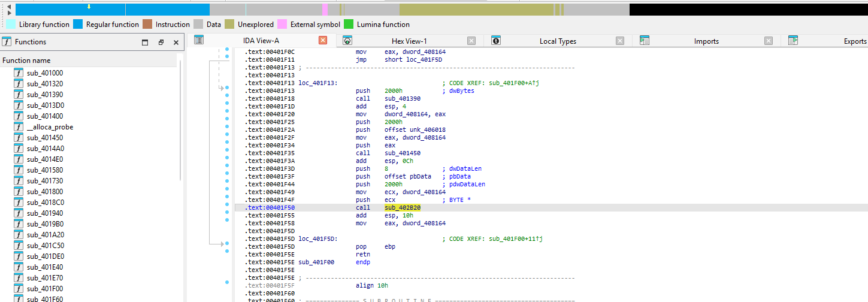Select sub_401320 in the Functions list
This screenshot has height=302, width=868.
pos(45,84)
